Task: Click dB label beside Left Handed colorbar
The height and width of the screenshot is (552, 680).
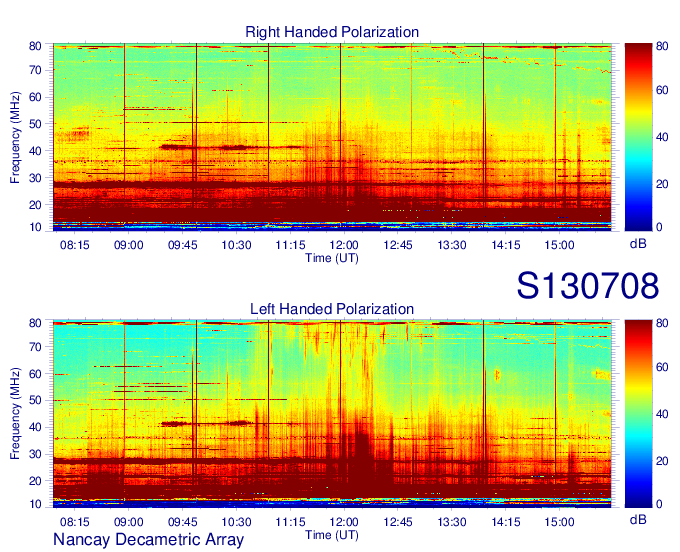Action: tap(638, 520)
